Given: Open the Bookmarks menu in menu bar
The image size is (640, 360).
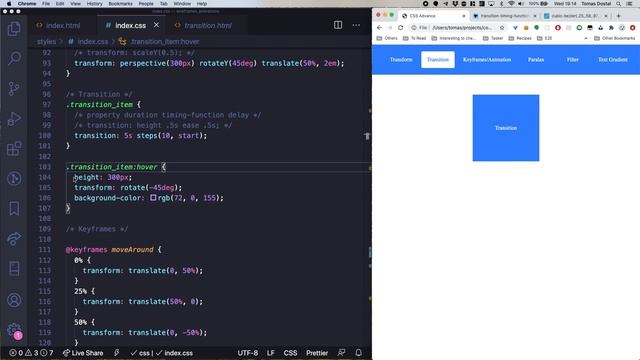Looking at the screenshot, I should pyautogui.click(x=120, y=4).
